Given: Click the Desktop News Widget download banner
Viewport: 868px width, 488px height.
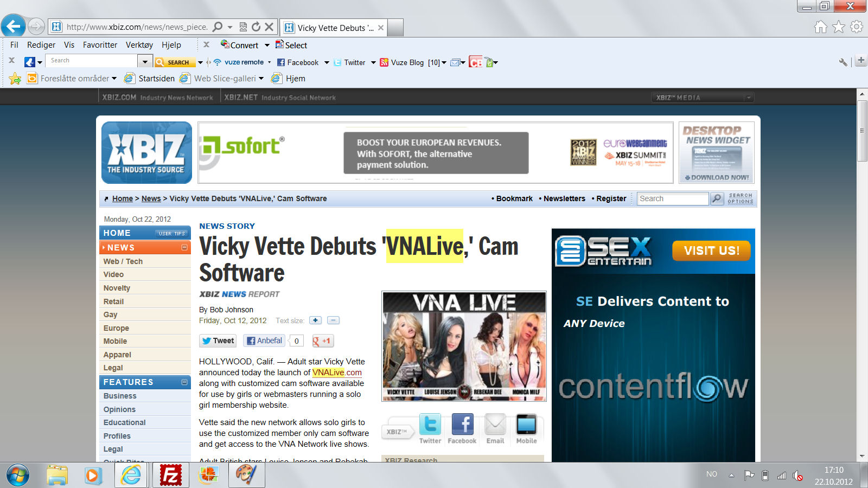Looking at the screenshot, I should pos(717,152).
